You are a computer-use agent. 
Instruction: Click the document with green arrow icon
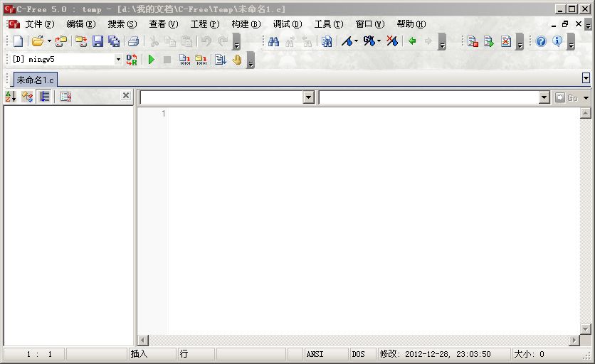(x=489, y=41)
